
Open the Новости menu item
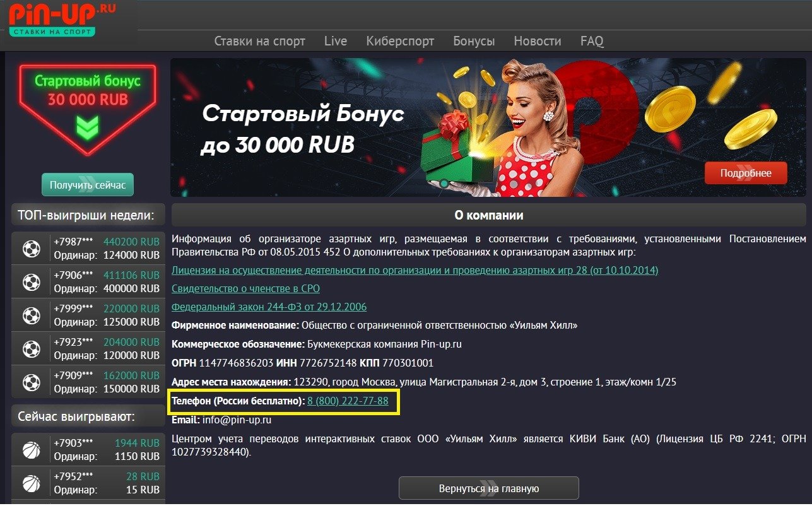537,41
